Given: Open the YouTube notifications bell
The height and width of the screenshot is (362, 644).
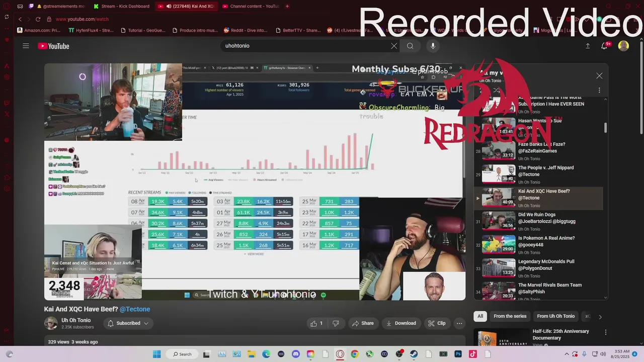Looking at the screenshot, I should 605,46.
